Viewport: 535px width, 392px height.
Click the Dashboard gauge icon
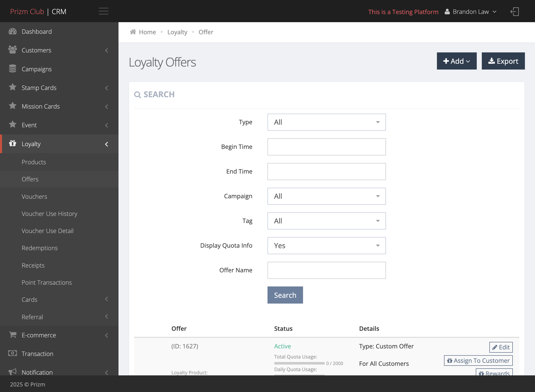tap(13, 31)
